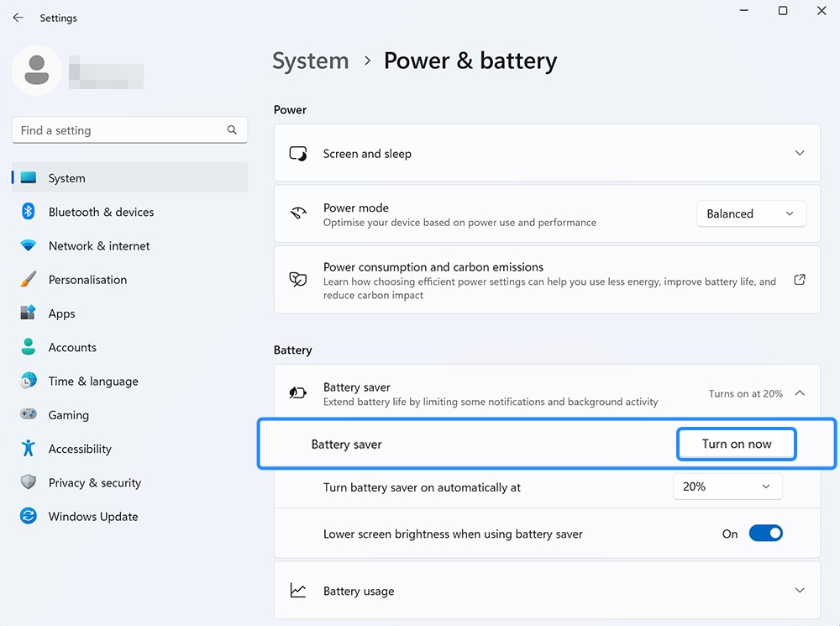The width and height of the screenshot is (840, 626).
Task: Click the Accounts person icon
Action: click(x=29, y=346)
